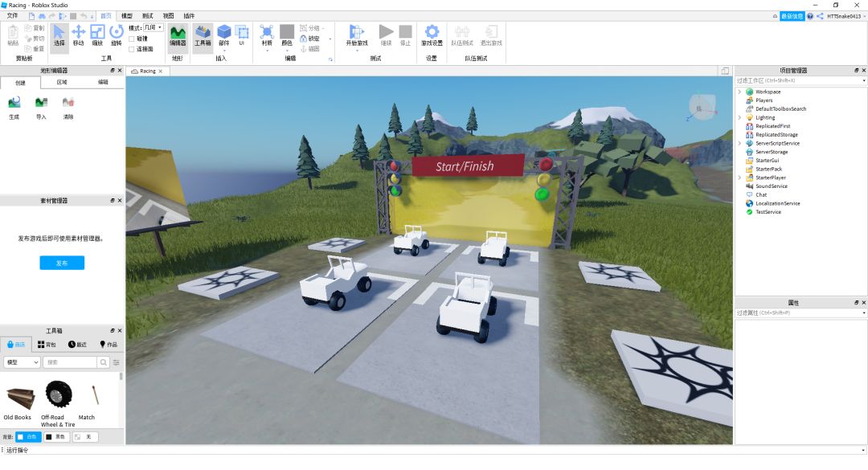Select the Rotate (旋转) tool
The width and height of the screenshot is (868, 470).
(x=117, y=35)
